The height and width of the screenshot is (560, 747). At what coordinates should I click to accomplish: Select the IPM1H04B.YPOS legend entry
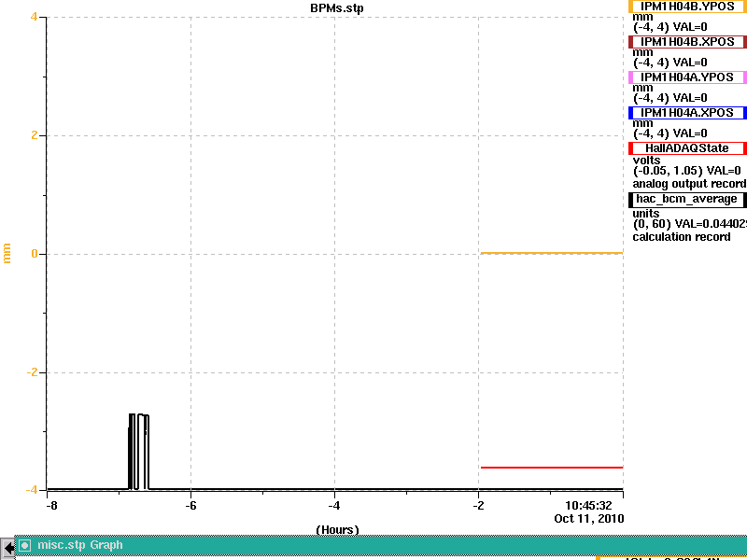(687, 7)
